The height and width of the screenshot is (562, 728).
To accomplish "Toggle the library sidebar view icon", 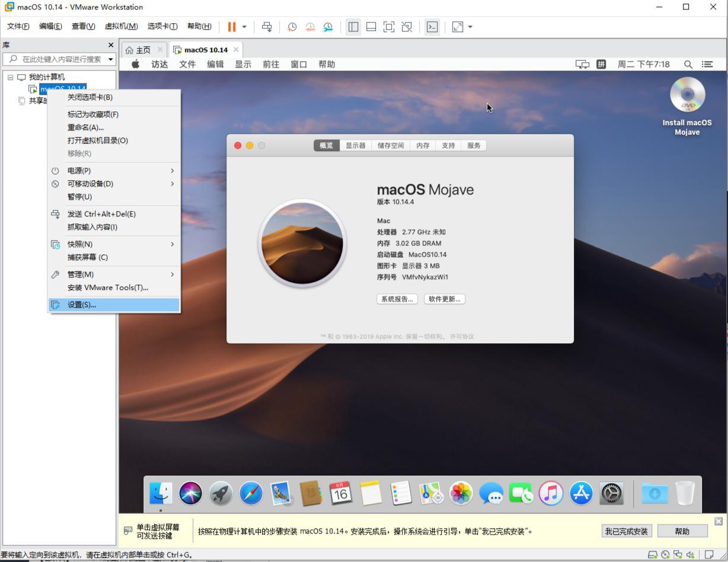I will tap(353, 27).
